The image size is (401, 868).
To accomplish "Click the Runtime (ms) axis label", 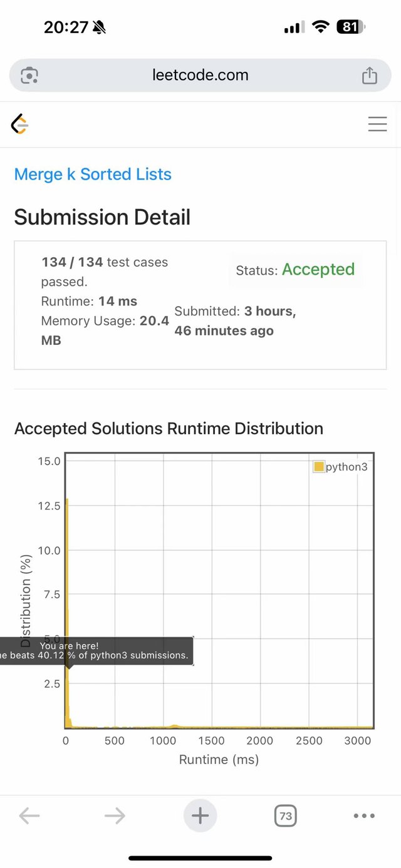I will 219,760.
